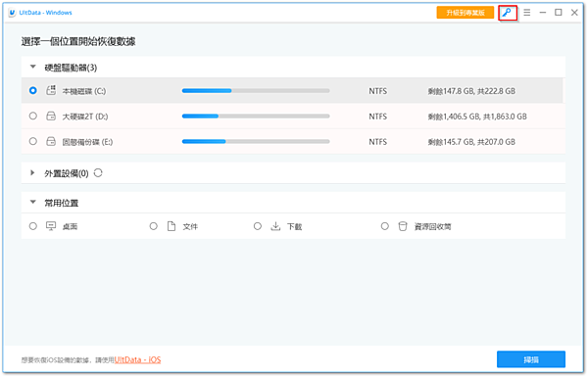Image resolution: width=588 pixels, height=377 pixels.
Task: Click the 本機磁碟 (C:) label
Action: click(84, 91)
